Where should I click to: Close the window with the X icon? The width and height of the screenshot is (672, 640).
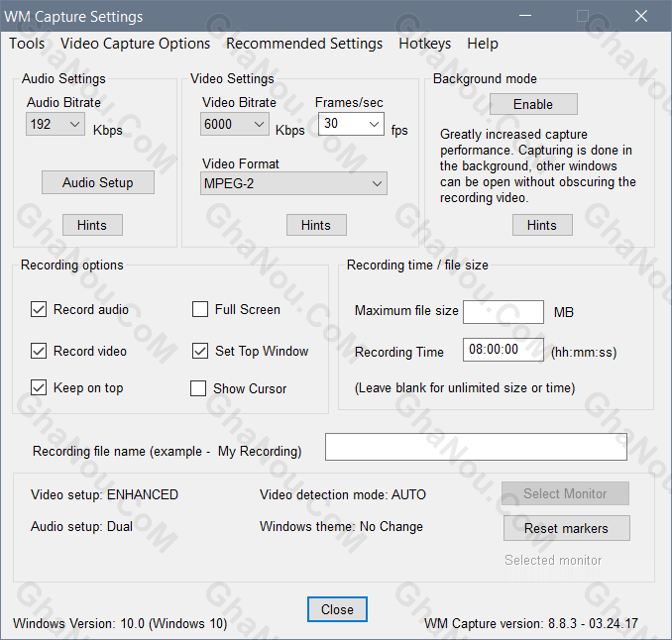(x=641, y=16)
